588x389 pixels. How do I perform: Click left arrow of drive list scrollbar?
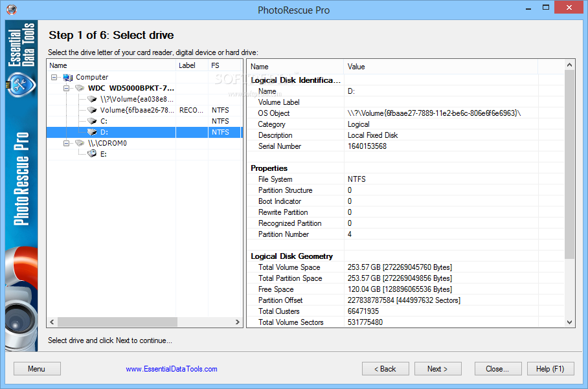click(x=52, y=322)
